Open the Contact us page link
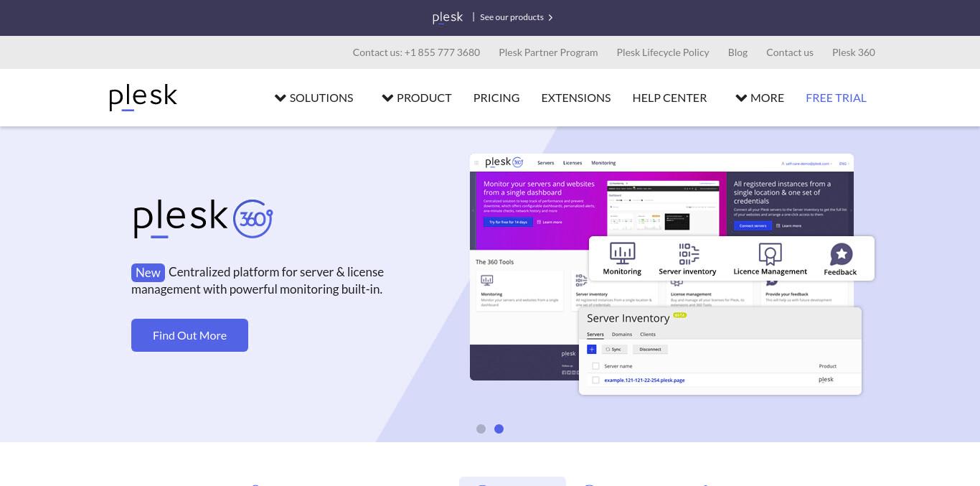 click(x=790, y=52)
